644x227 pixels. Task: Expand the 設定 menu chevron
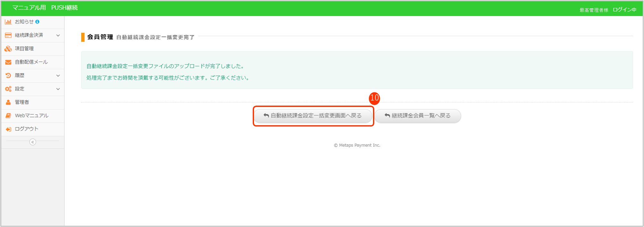(x=58, y=89)
